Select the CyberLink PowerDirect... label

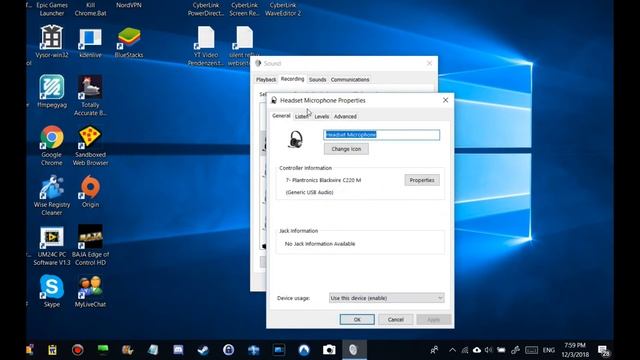206,9
